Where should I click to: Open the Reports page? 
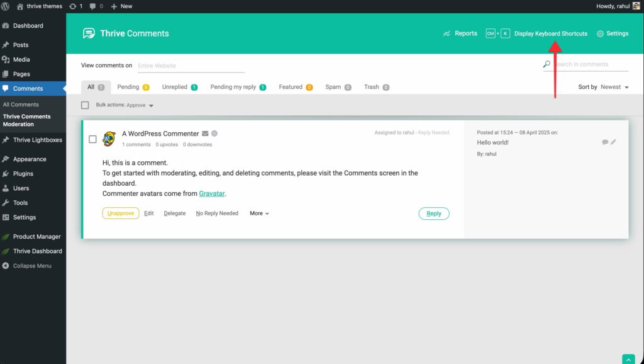point(460,33)
